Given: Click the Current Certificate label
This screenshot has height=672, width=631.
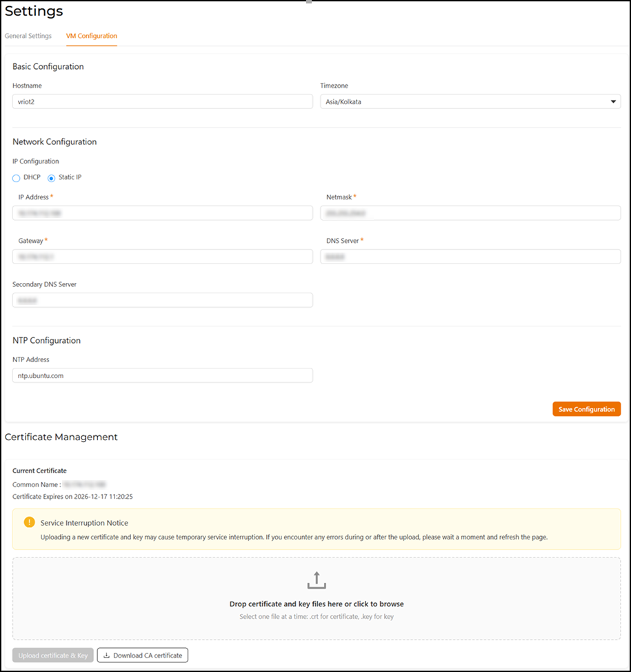Looking at the screenshot, I should [39, 471].
